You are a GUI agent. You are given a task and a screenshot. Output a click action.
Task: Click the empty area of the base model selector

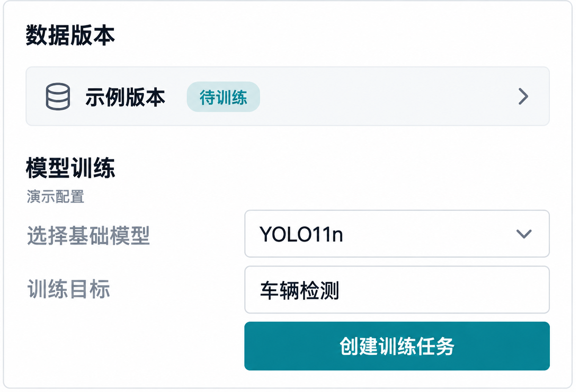tap(428, 234)
